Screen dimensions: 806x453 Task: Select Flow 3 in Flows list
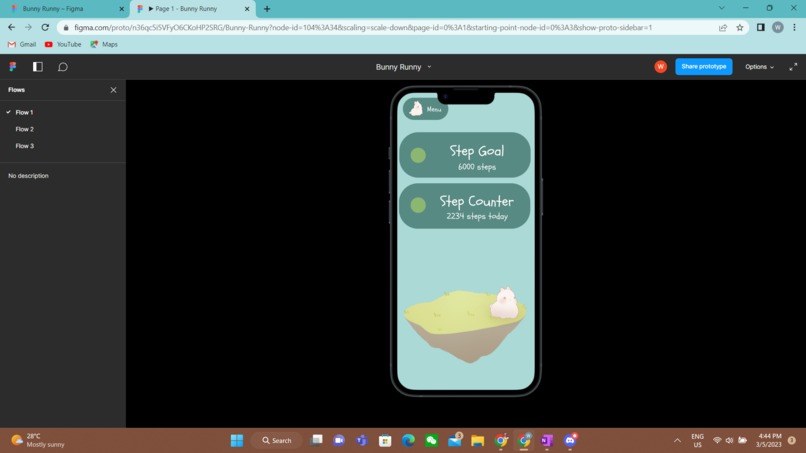tap(24, 146)
